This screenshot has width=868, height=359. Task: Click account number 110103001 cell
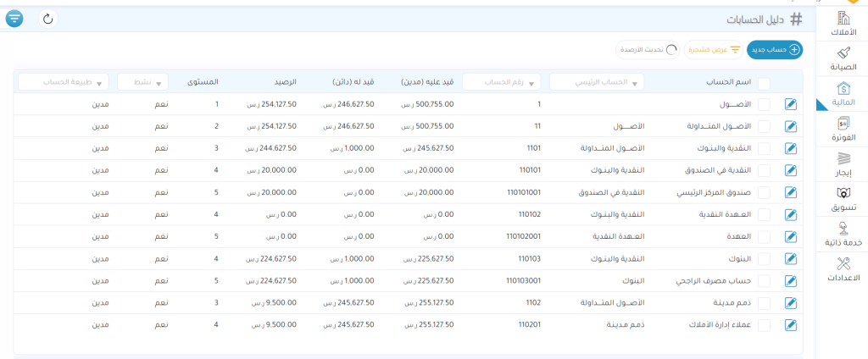524,281
